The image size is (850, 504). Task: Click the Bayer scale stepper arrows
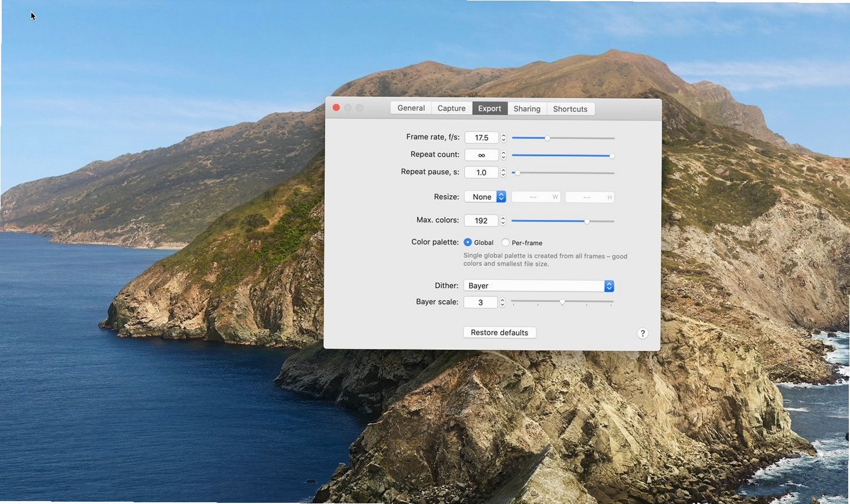coord(503,303)
